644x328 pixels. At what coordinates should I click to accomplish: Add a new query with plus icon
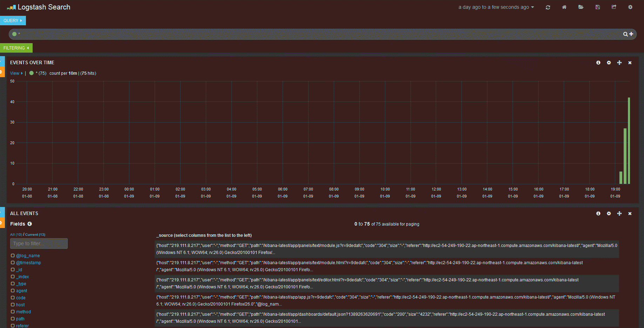coord(631,34)
